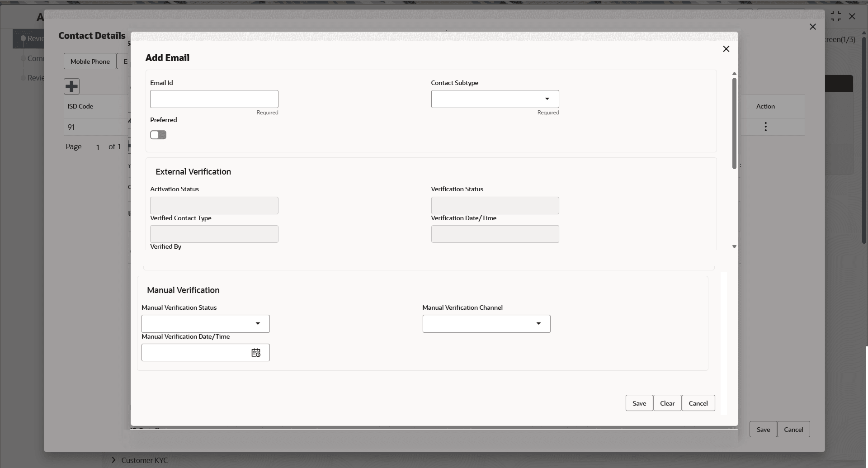
Task: Close the main application window
Action: (x=852, y=16)
